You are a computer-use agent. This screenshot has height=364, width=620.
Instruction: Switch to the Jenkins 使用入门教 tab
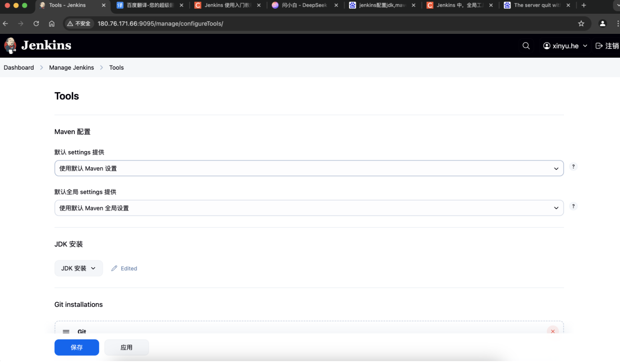tap(227, 5)
